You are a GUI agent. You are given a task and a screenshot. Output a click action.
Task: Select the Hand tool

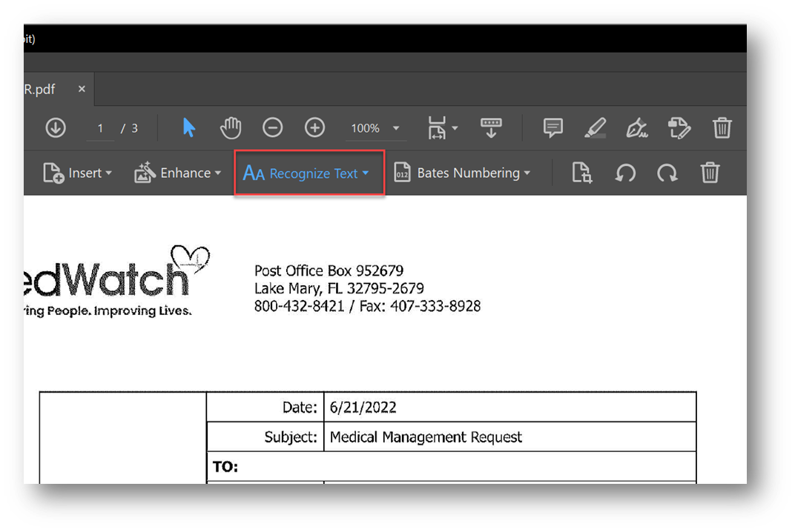[x=231, y=127]
